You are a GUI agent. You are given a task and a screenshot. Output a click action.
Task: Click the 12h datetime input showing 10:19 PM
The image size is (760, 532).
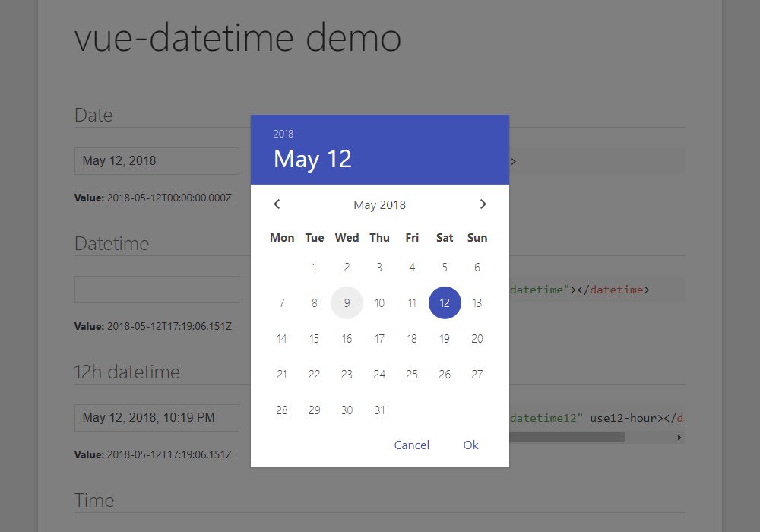click(156, 417)
